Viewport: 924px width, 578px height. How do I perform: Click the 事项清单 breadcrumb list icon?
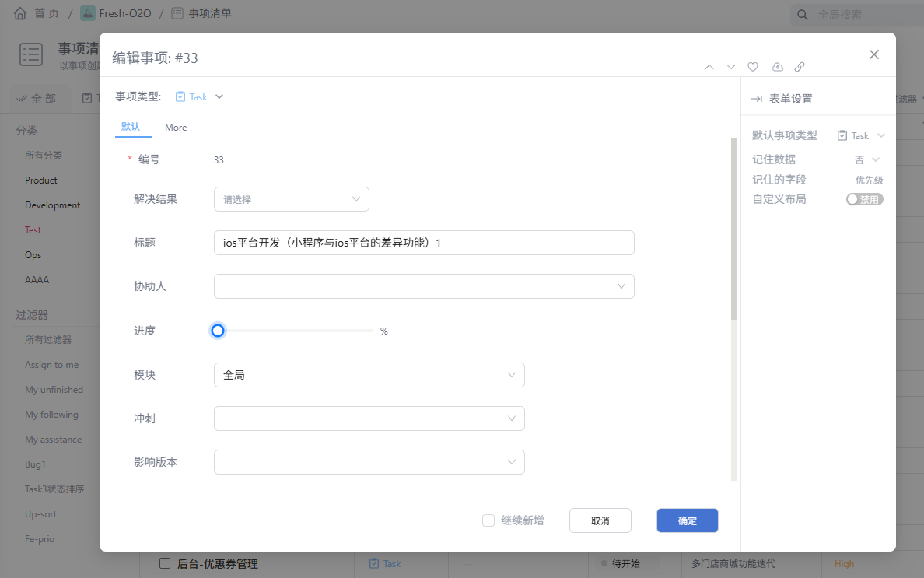point(177,13)
